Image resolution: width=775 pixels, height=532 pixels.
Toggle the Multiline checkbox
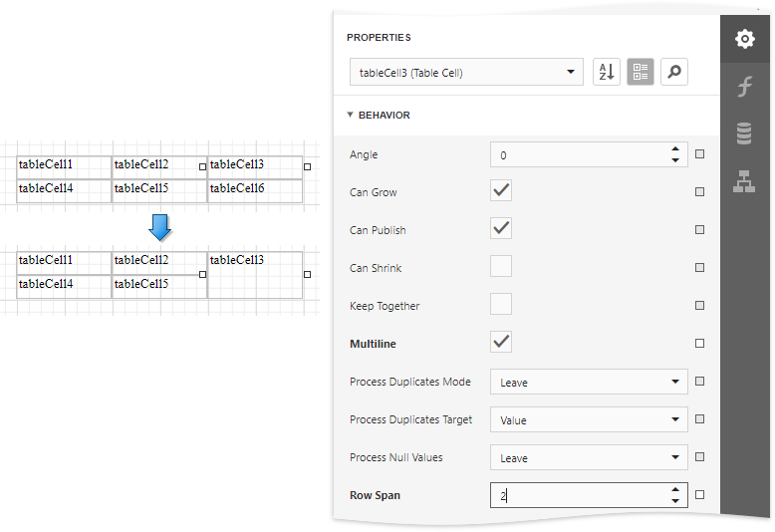[x=501, y=343]
